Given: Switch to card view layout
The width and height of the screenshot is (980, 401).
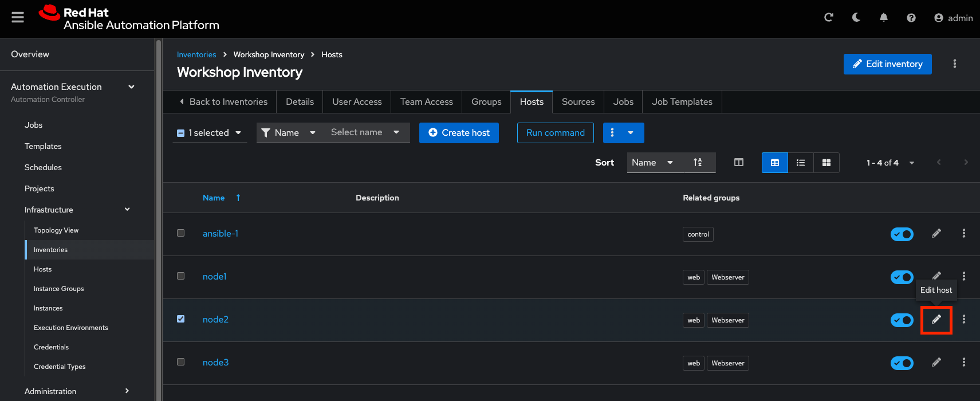Looking at the screenshot, I should [x=826, y=163].
